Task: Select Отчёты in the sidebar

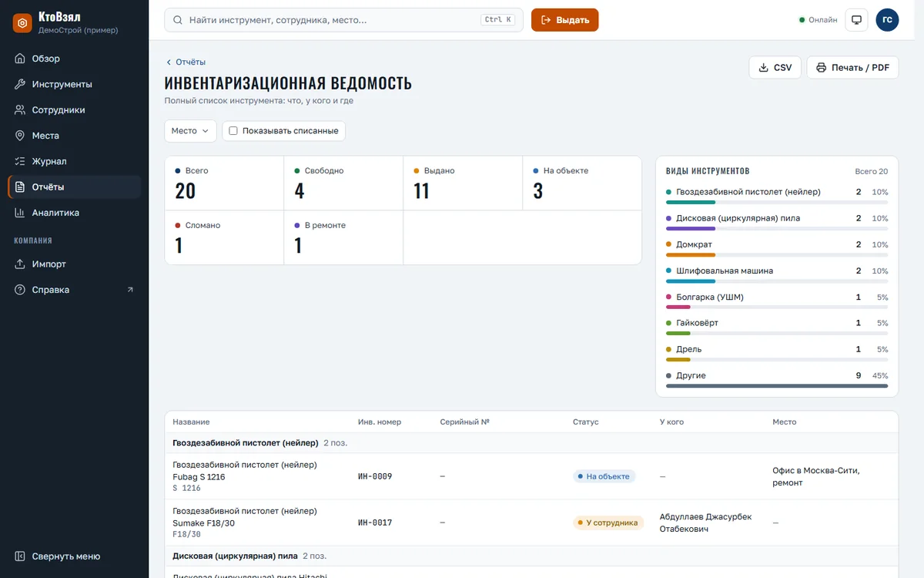Action: click(74, 187)
